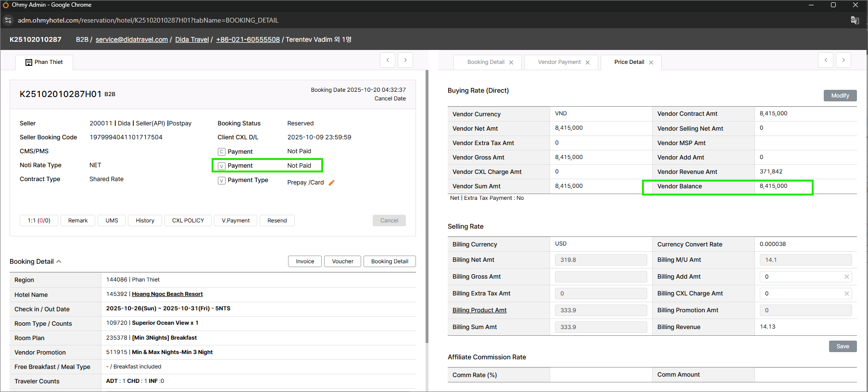This screenshot has width=868, height=392.
Task: Close the Price Detail tab
Action: 651,62
